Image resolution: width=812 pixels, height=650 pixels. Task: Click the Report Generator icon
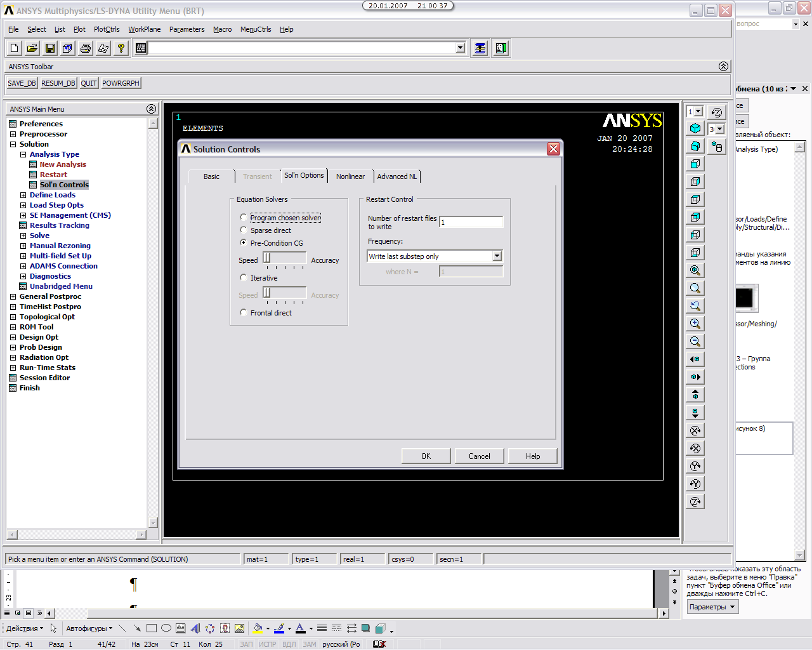[x=103, y=48]
